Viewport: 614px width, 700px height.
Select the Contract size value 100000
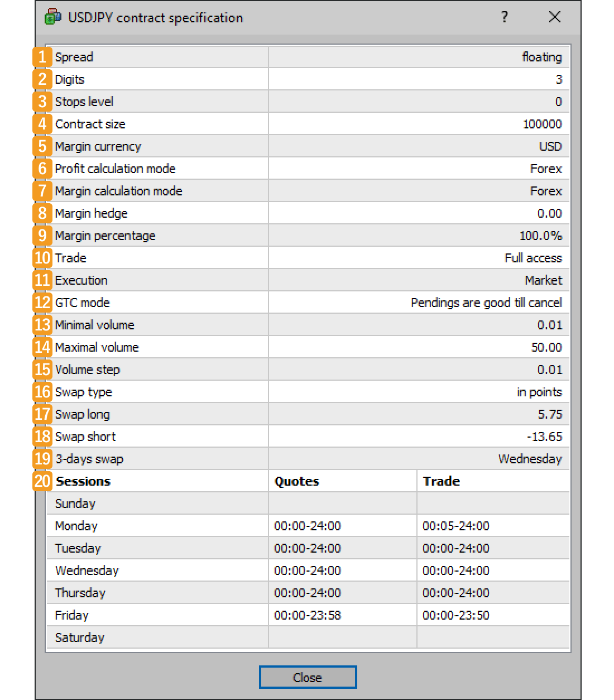[x=542, y=124]
